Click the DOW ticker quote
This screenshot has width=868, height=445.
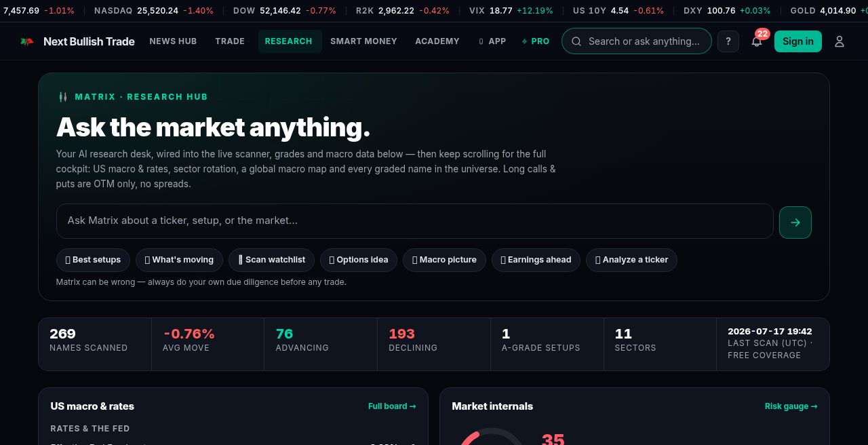284,11
